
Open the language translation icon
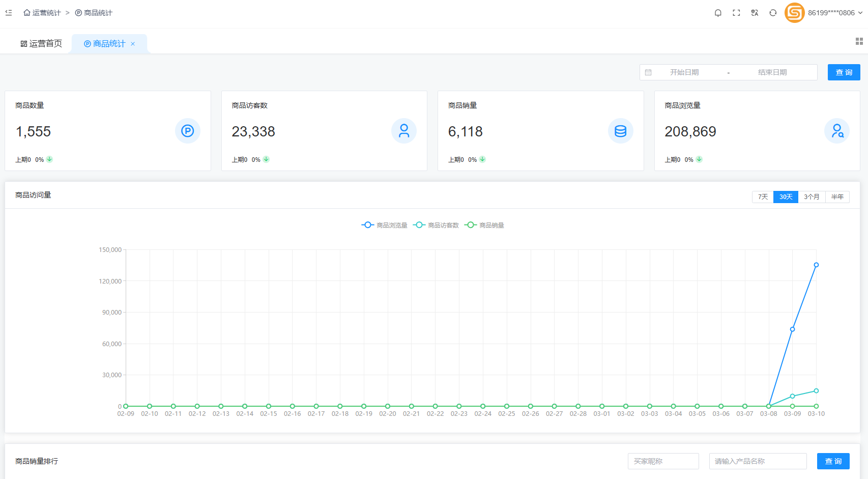(755, 13)
